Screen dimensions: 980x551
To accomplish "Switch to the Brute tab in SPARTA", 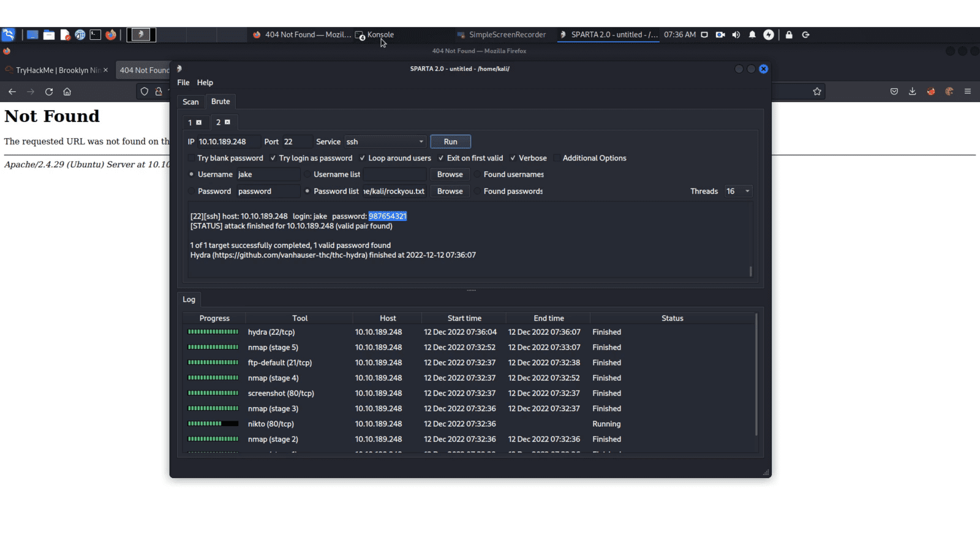I will tap(221, 102).
